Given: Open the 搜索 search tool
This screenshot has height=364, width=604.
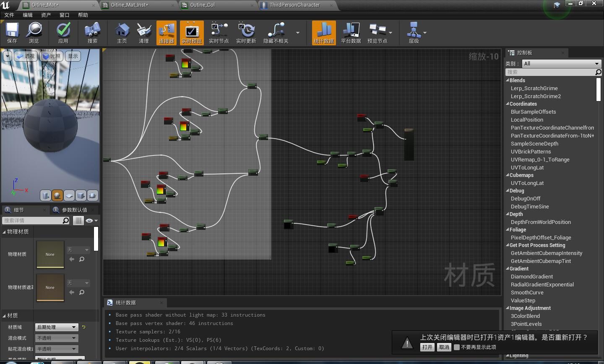Looking at the screenshot, I should 92,33.
